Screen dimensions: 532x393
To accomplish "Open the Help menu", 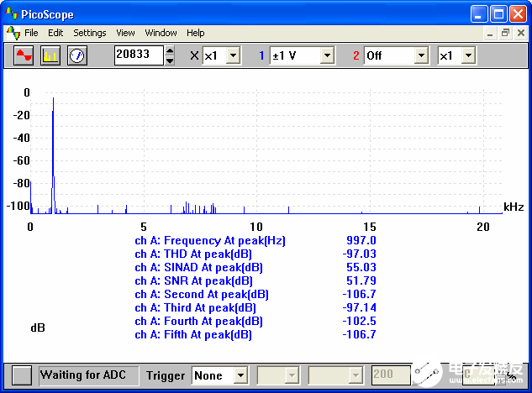I will click(196, 33).
